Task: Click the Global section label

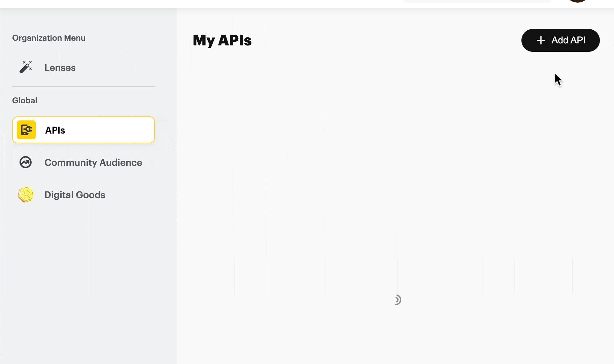Action: pyautogui.click(x=25, y=100)
